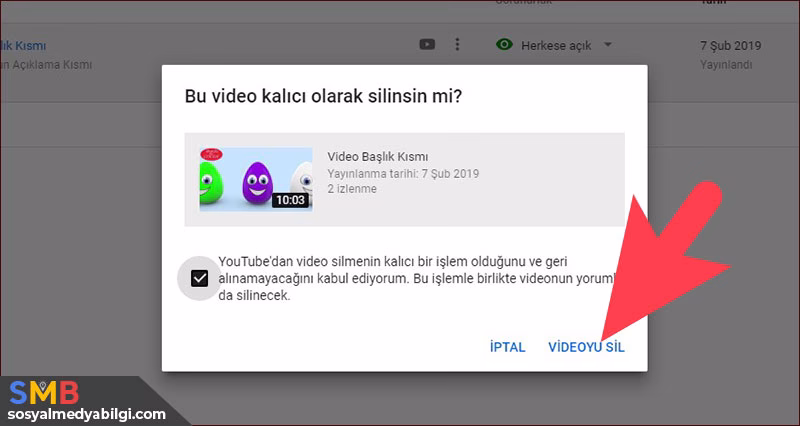This screenshot has width=800, height=426.
Task: Confirm deletion with VİDEOYU SİL button
Action: pyautogui.click(x=586, y=347)
